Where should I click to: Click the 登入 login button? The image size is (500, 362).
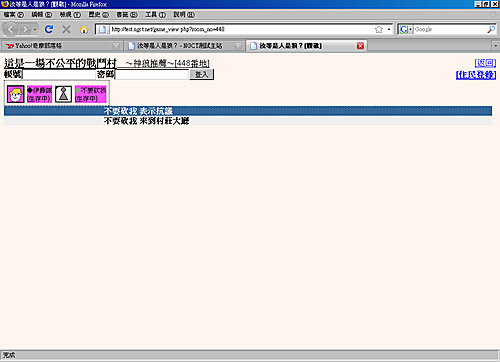pyautogui.click(x=201, y=74)
